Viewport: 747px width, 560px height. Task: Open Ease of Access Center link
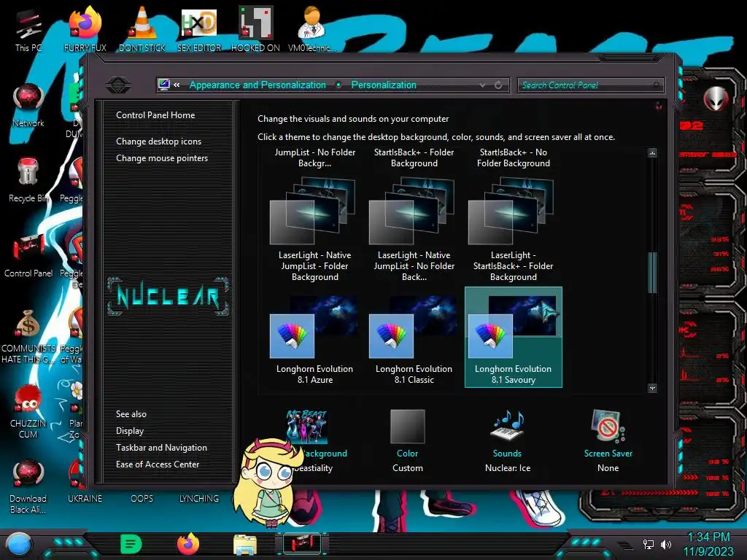click(x=158, y=464)
